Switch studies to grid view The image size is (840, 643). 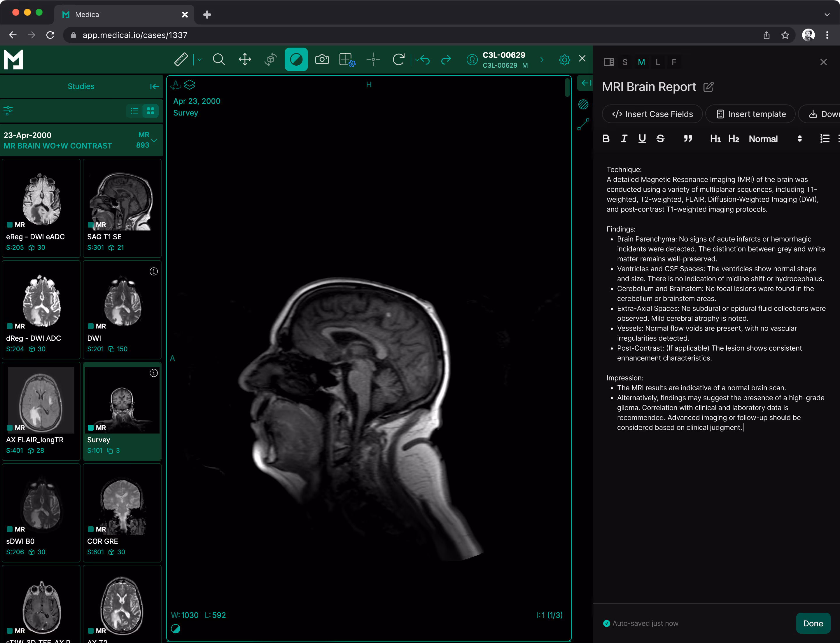click(x=150, y=111)
